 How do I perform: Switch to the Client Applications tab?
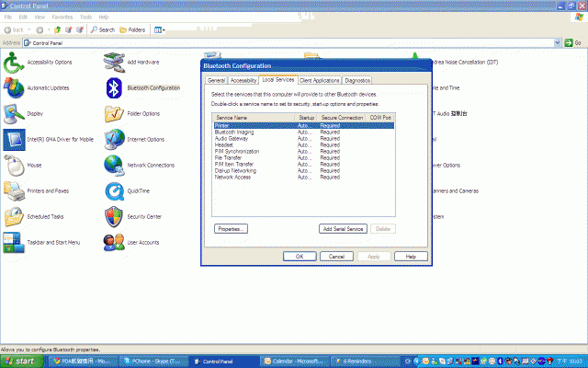point(319,80)
